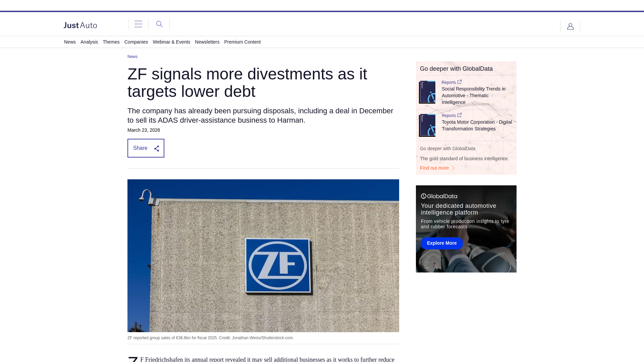Open the News menu item
The width and height of the screenshot is (644, 362).
pos(70,42)
